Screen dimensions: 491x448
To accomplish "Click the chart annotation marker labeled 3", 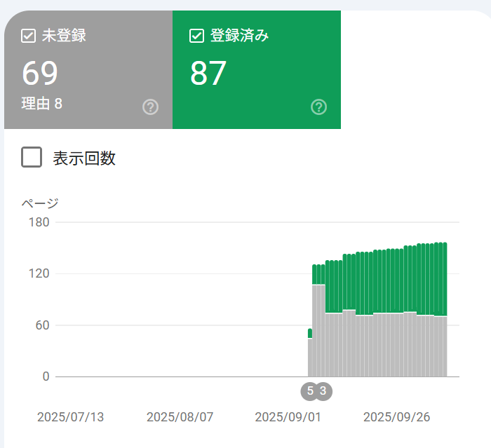I will 323,391.
